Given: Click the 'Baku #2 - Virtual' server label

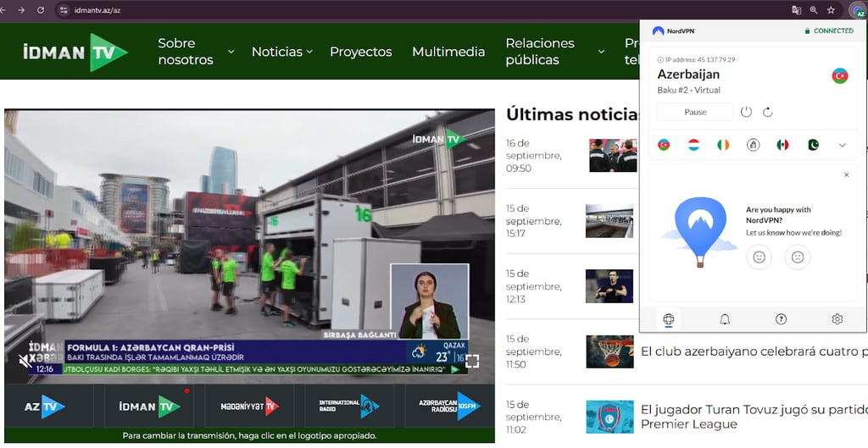Looking at the screenshot, I should [688, 90].
